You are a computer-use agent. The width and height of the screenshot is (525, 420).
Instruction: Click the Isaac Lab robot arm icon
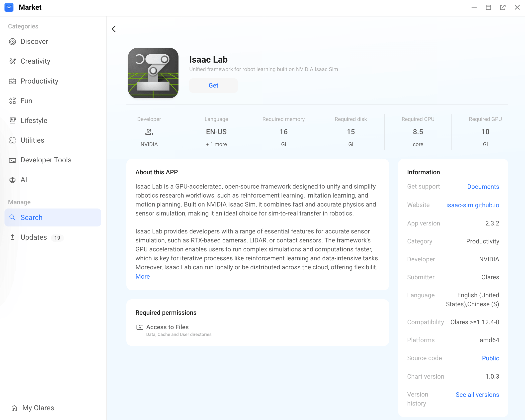pos(153,73)
